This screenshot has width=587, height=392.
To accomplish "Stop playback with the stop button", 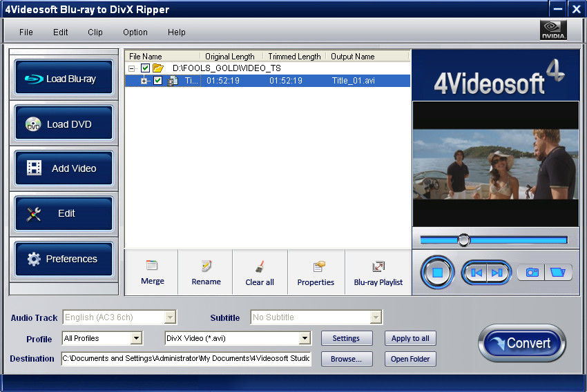I will click(437, 273).
